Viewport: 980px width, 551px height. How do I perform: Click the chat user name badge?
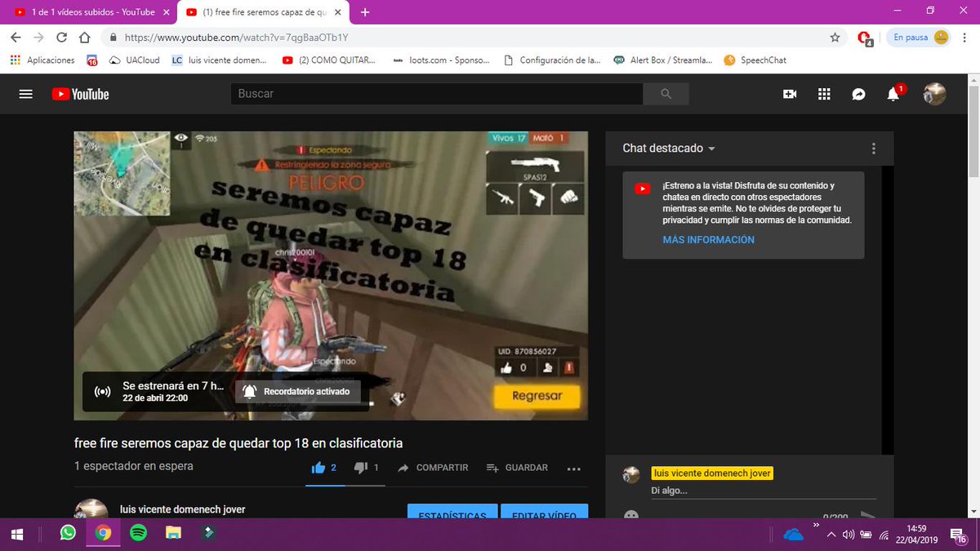(712, 473)
